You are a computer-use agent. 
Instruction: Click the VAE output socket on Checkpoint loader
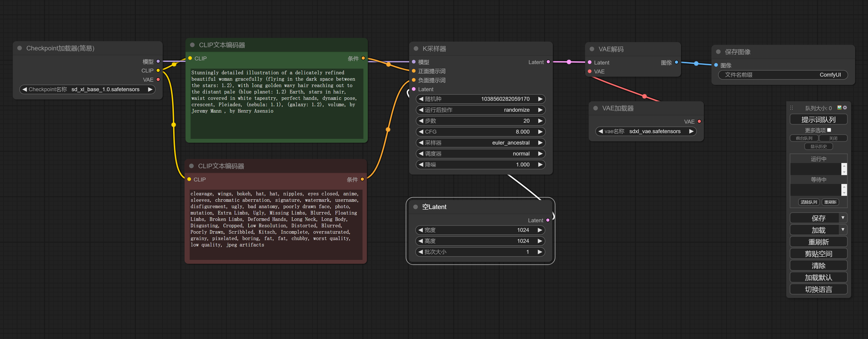pos(158,80)
